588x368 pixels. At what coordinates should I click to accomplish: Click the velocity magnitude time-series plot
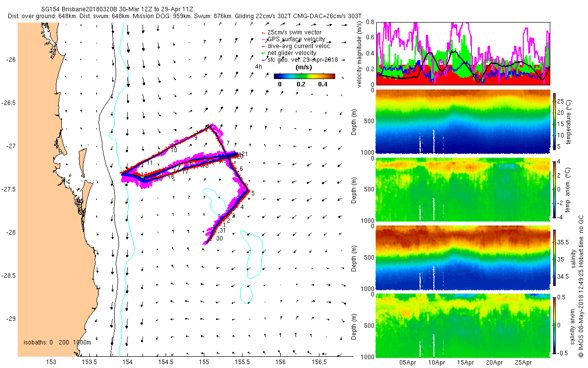pos(463,53)
